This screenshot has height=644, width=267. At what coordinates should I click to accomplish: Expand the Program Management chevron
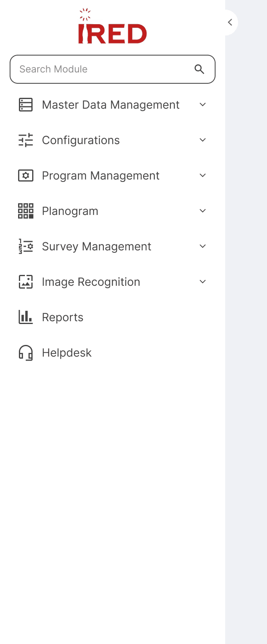pyautogui.click(x=203, y=175)
